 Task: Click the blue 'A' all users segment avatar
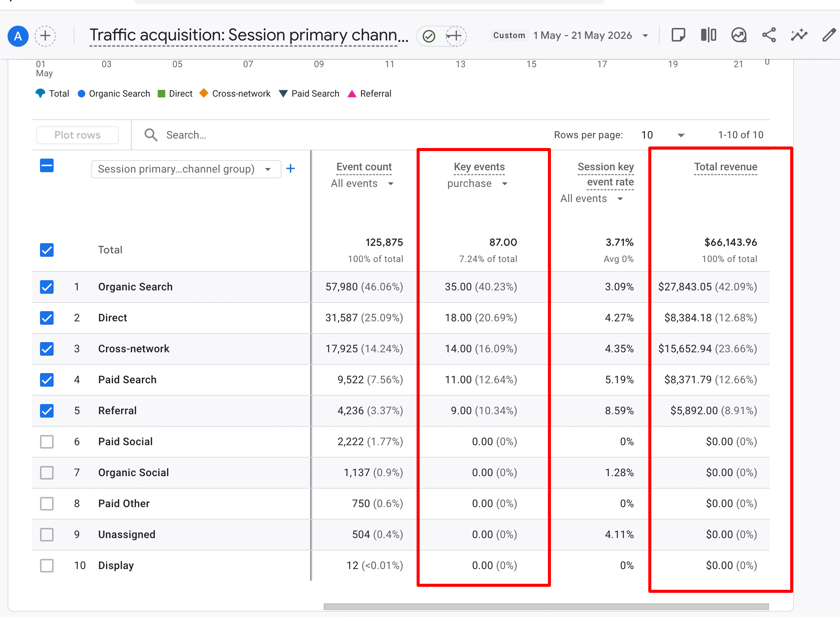18,36
